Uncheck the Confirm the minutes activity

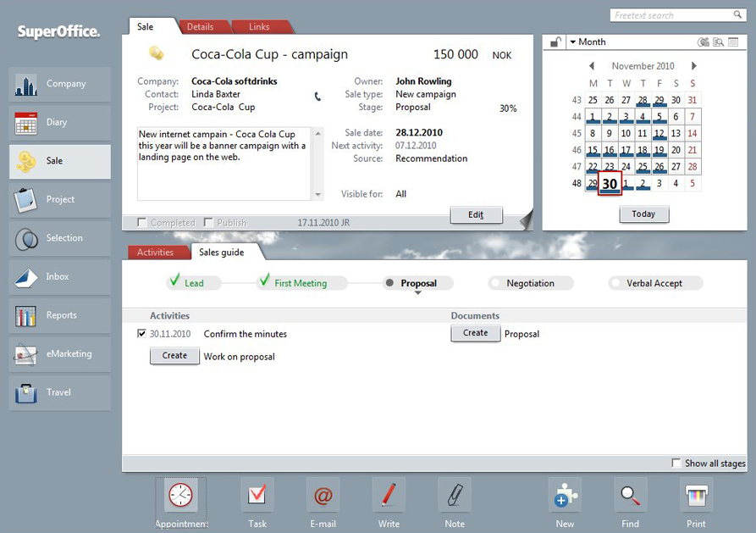coord(141,333)
